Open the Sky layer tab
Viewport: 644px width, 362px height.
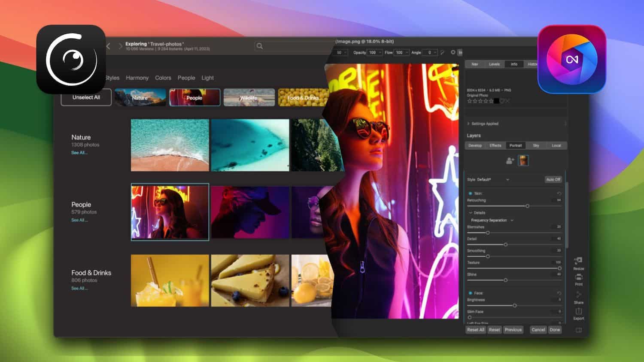coord(536,145)
